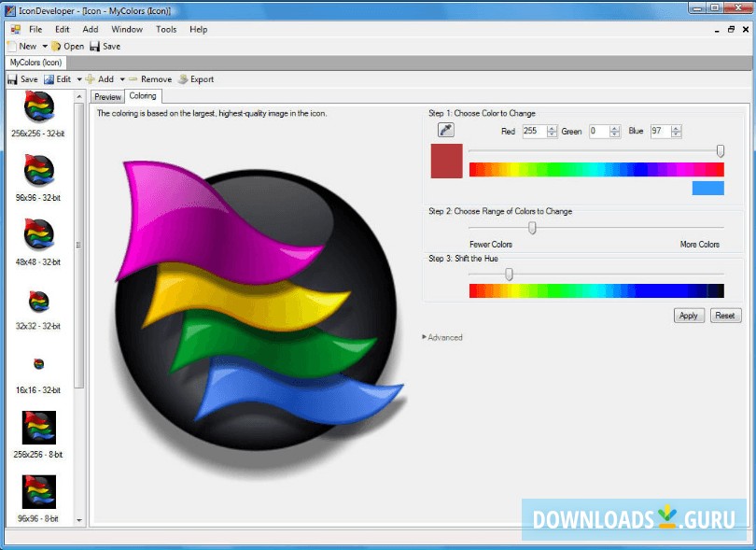Open the Help menu
Viewport: 756px width, 550px height.
[x=198, y=30]
